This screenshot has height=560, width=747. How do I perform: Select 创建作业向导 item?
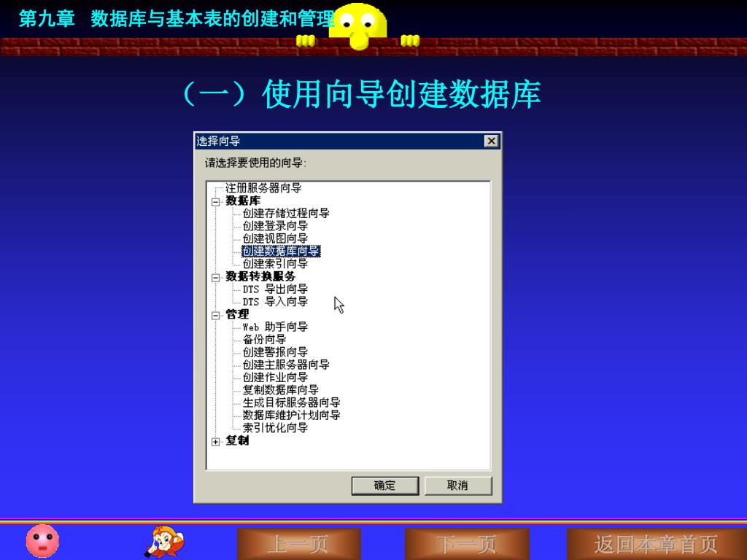(275, 377)
